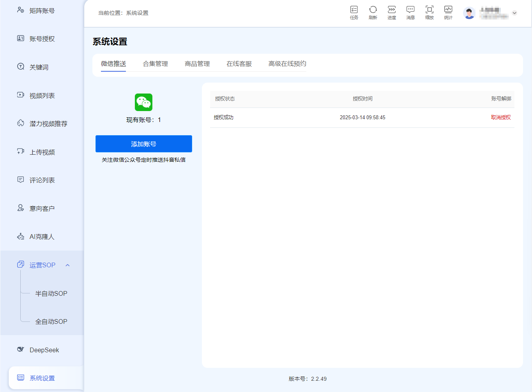Open the 半自动SOP submenu item
This screenshot has width=532, height=392.
(51, 293)
